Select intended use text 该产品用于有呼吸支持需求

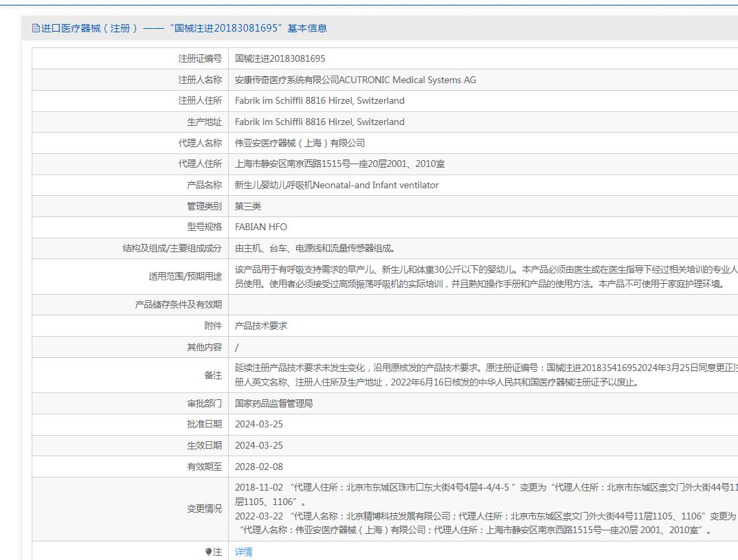coord(487,277)
